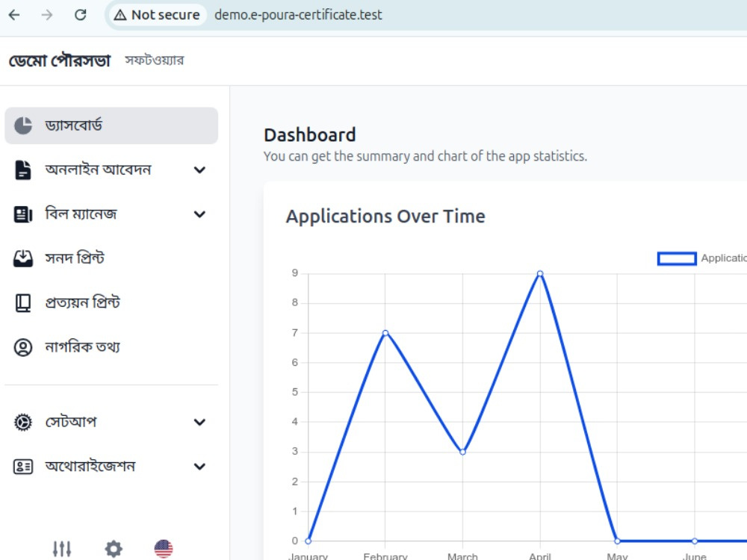Click the April peak data point at 9
Viewport: 747px width, 560px height.
point(540,273)
